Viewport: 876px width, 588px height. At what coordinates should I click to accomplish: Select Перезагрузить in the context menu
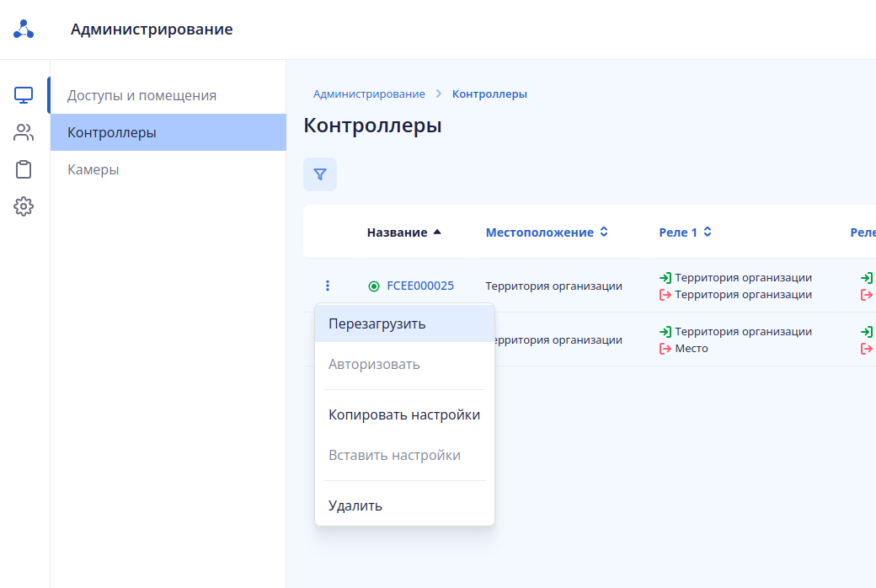[377, 323]
